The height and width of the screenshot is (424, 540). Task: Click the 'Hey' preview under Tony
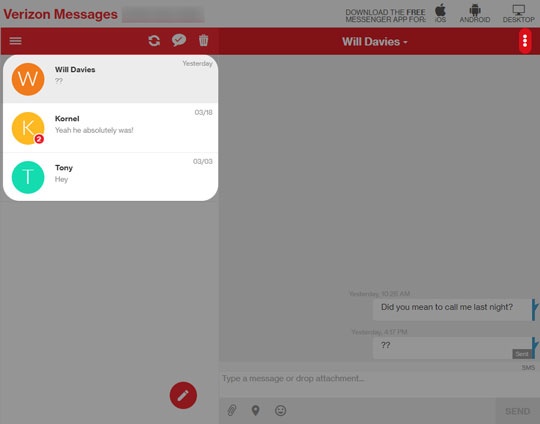pyautogui.click(x=61, y=179)
